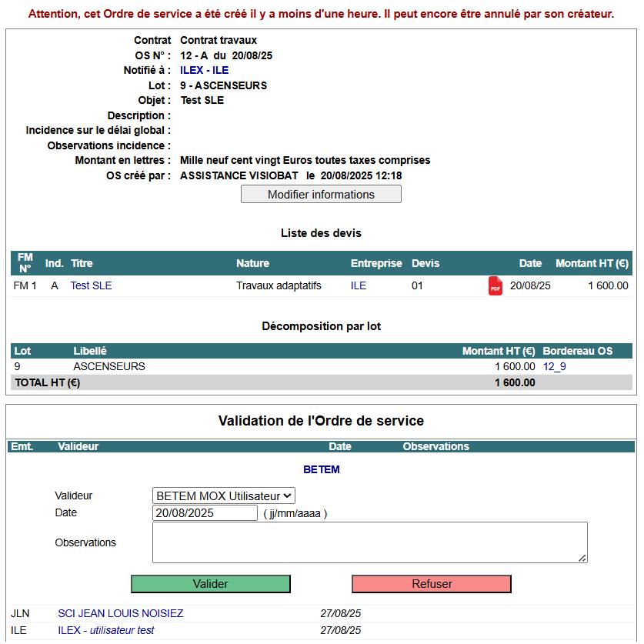
Task: Click the Titre column header
Action: 82,263
